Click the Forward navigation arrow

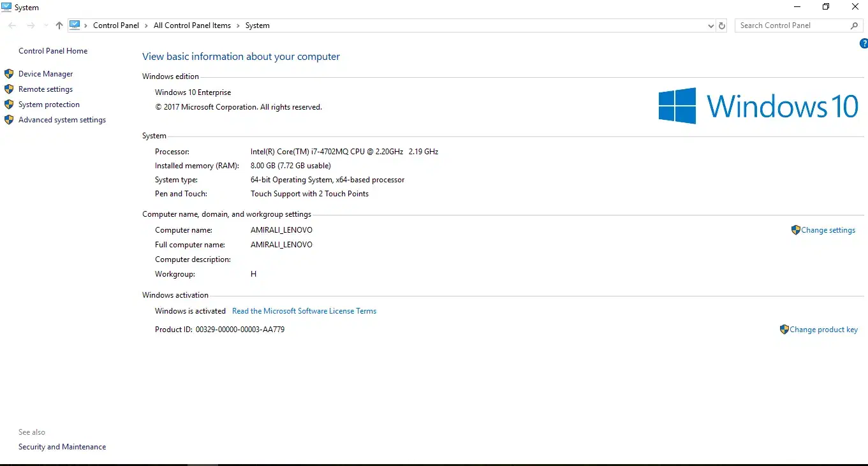31,25
